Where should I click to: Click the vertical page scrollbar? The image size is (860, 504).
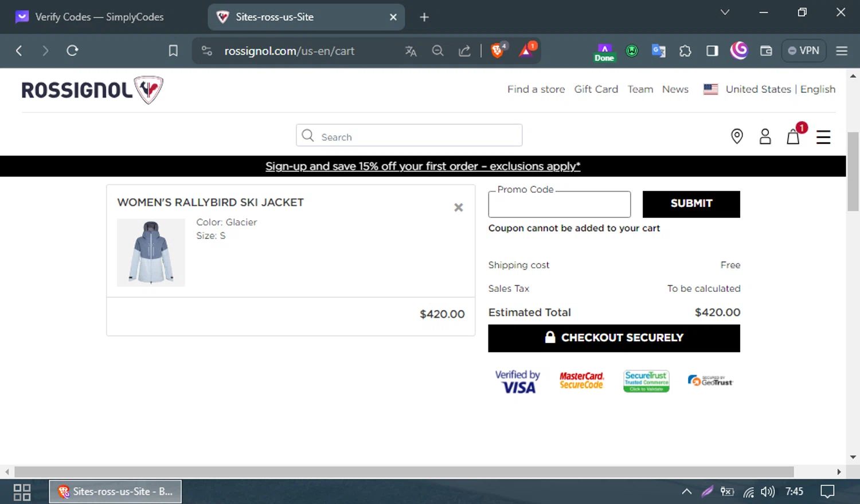click(x=853, y=172)
